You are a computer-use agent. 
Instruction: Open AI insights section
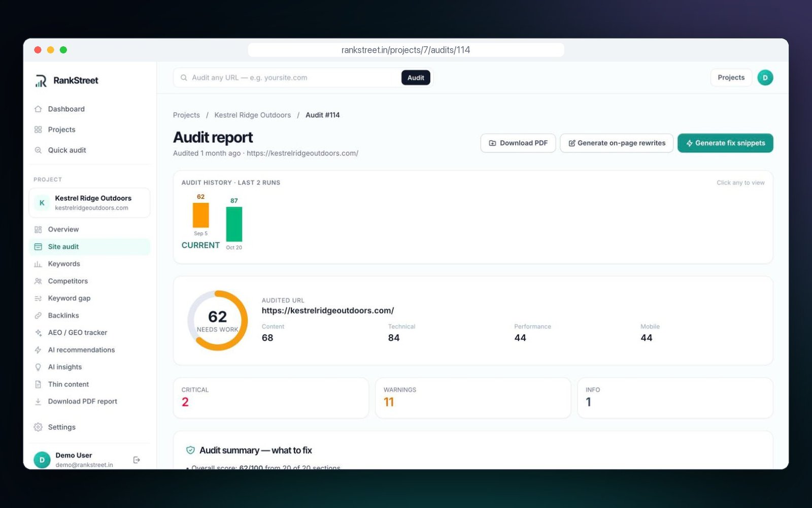click(x=90, y=367)
